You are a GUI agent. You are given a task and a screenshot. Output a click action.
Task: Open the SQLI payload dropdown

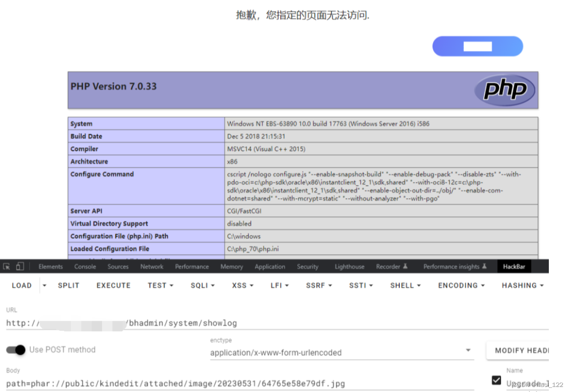[x=202, y=285]
